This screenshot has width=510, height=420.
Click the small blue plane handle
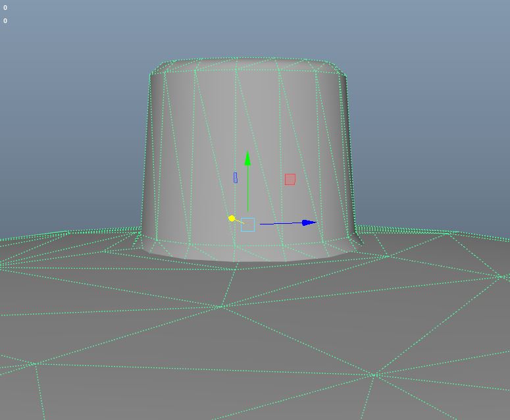point(236,178)
